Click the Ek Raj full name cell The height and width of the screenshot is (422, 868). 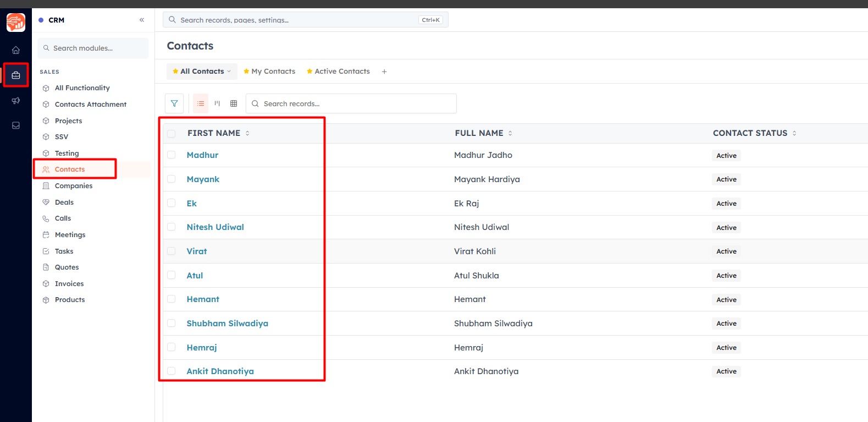(x=466, y=204)
